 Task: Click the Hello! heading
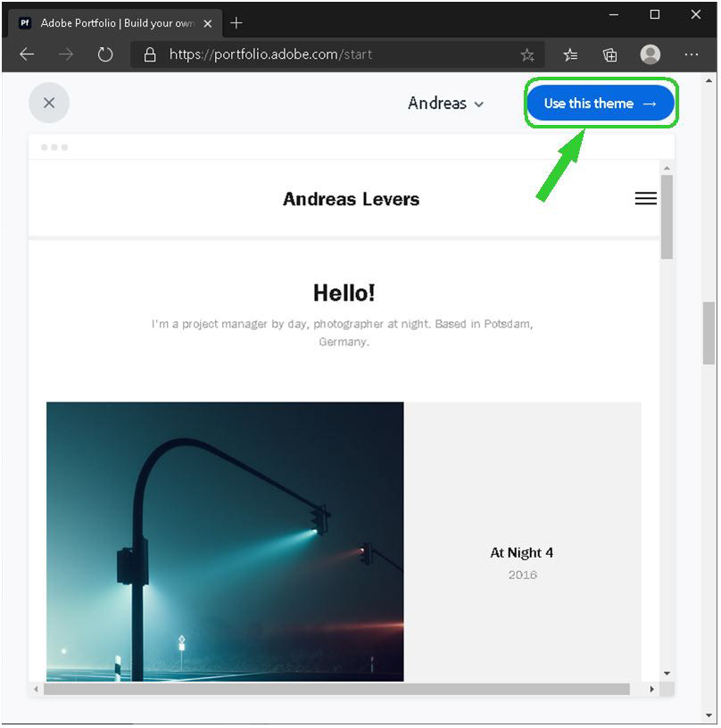[344, 293]
